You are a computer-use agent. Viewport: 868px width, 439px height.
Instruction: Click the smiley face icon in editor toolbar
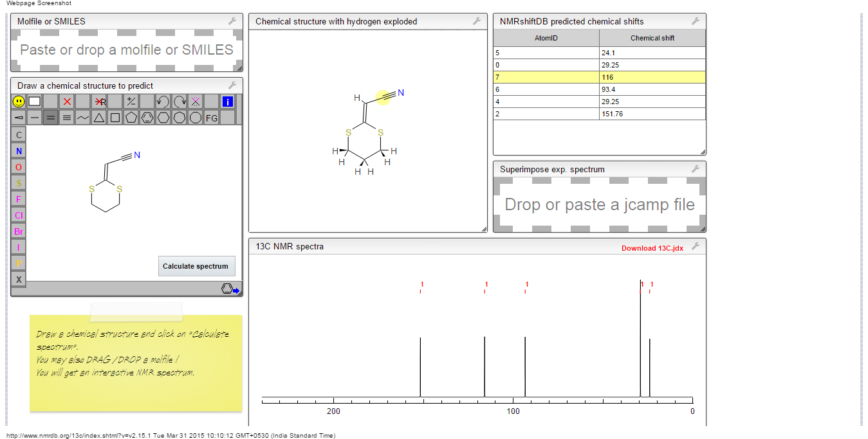pyautogui.click(x=19, y=102)
